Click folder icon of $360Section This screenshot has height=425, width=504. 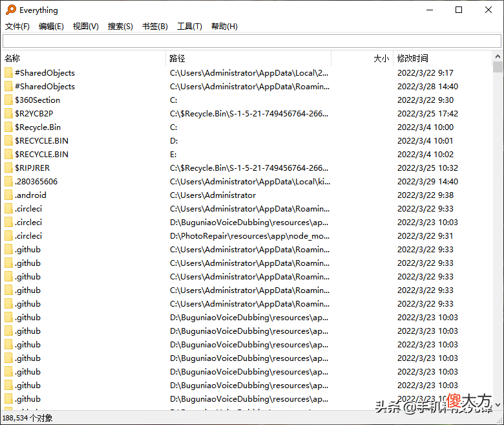coord(8,100)
